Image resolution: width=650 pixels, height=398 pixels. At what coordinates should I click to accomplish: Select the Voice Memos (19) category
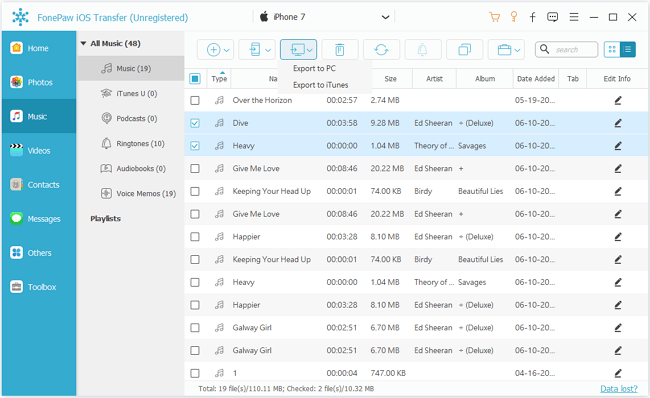click(x=131, y=193)
